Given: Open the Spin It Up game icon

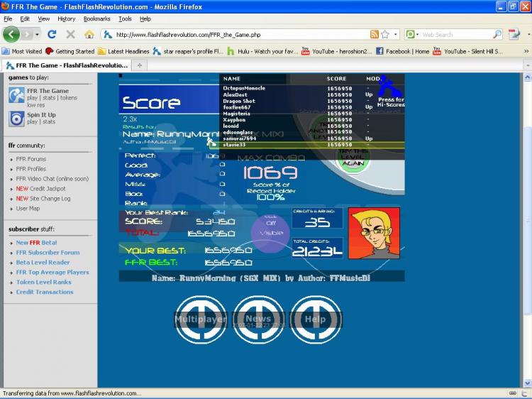Looking at the screenshot, I should 16,119.
